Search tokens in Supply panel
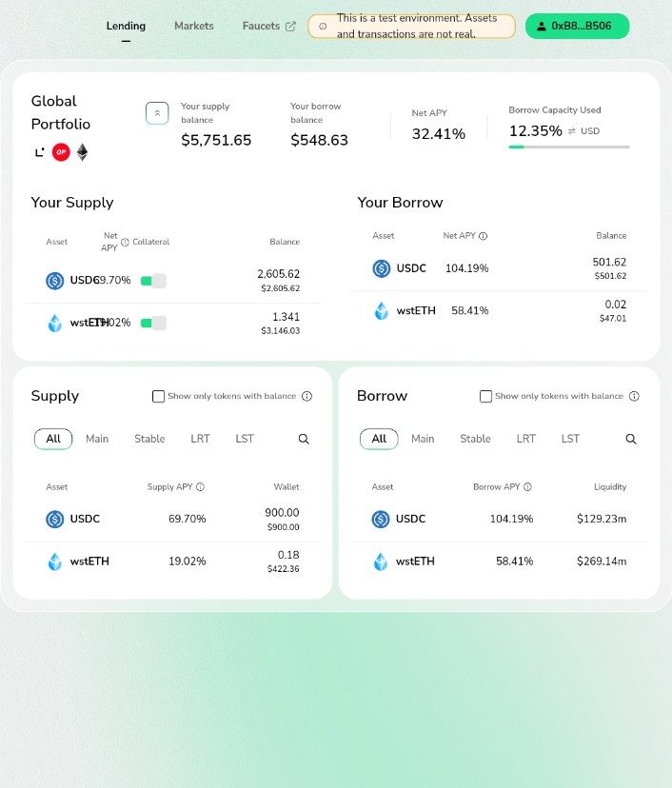This screenshot has height=788, width=672. [304, 440]
